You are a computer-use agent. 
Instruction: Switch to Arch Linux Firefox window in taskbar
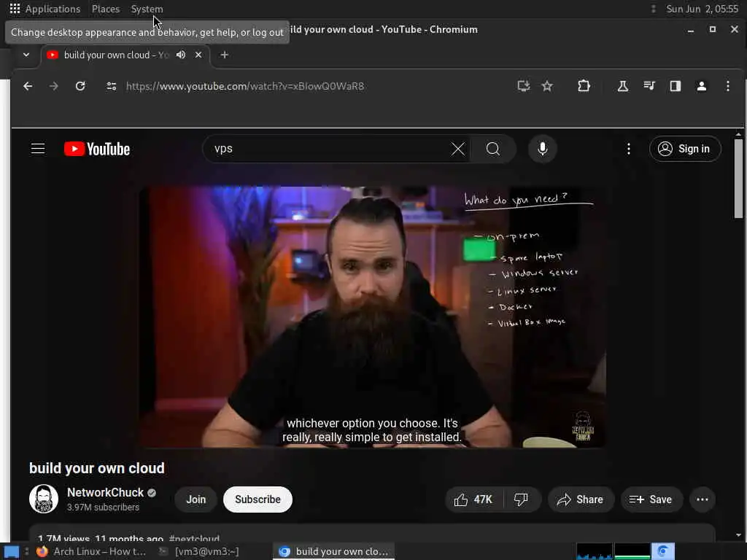[91, 551]
